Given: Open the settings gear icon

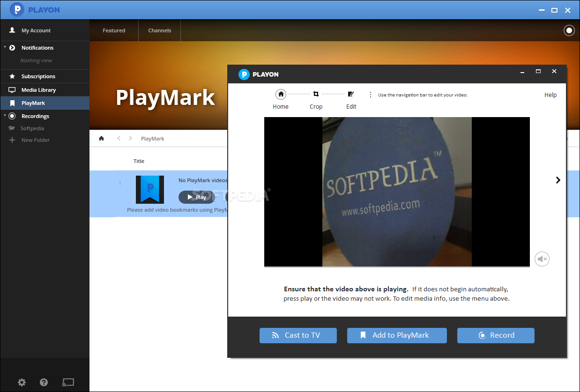Looking at the screenshot, I should coord(22,382).
